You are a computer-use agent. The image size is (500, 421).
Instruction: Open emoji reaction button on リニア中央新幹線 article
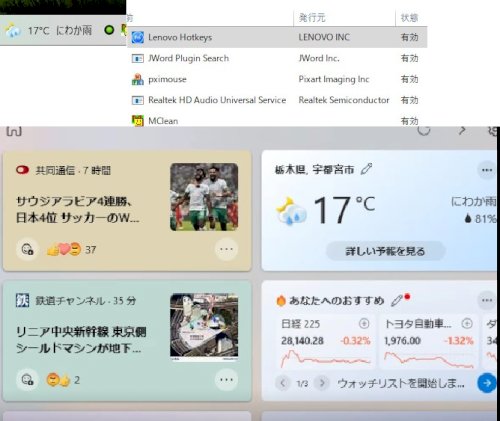[x=28, y=380]
